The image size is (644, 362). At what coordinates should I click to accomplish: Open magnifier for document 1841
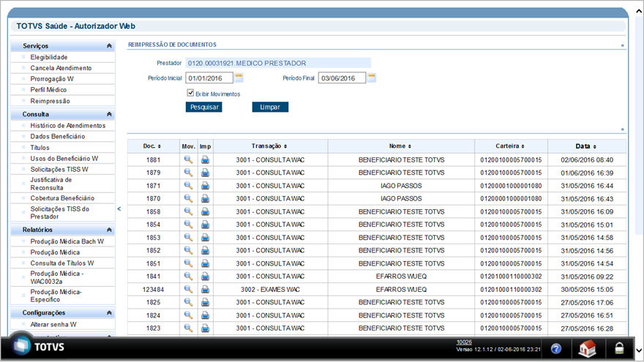coord(188,276)
